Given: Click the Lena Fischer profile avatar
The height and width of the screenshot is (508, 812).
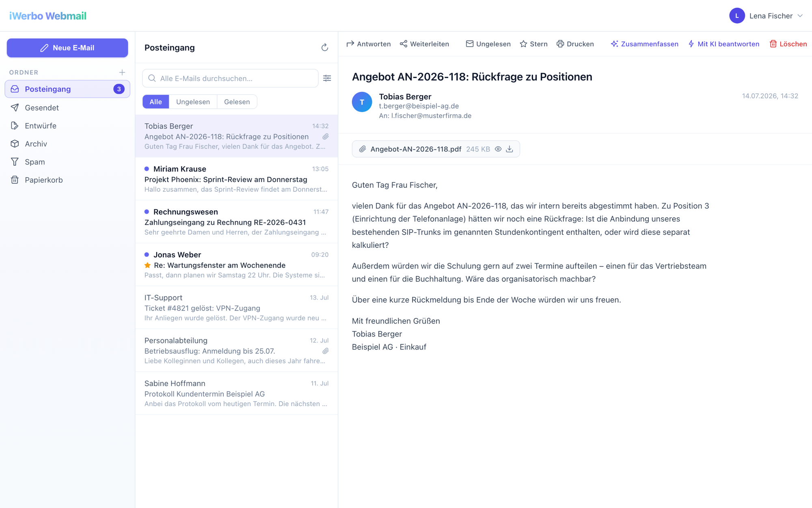Looking at the screenshot, I should point(737,16).
